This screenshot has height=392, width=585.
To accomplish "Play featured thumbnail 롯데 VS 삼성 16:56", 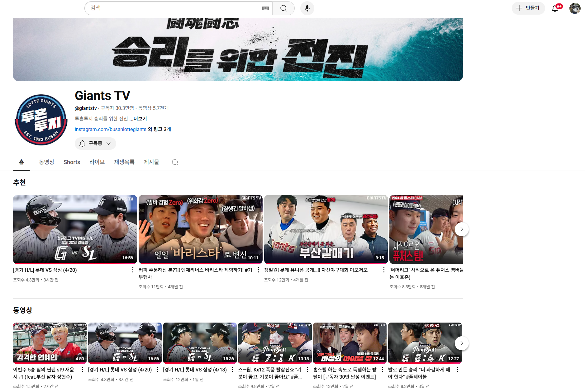I will 75,229.
